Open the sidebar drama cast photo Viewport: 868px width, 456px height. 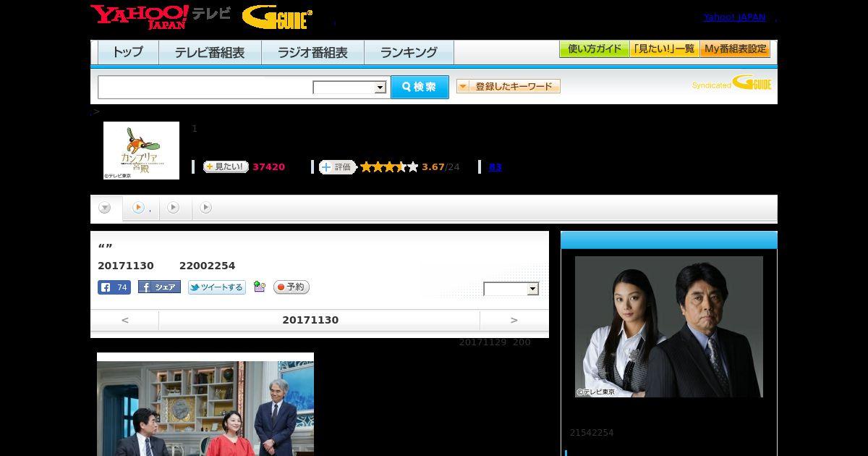coord(669,326)
